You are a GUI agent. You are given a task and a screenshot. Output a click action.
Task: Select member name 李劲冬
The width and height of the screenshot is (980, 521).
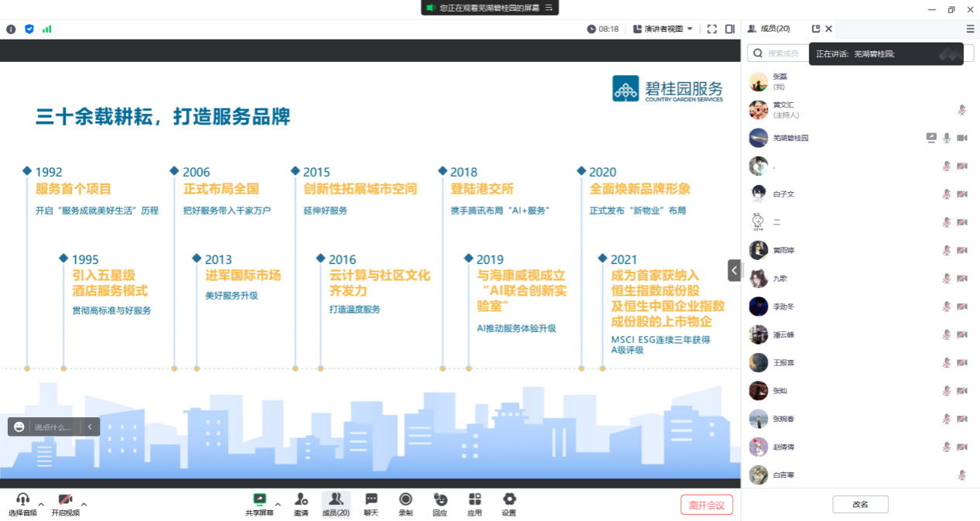pyautogui.click(x=783, y=307)
